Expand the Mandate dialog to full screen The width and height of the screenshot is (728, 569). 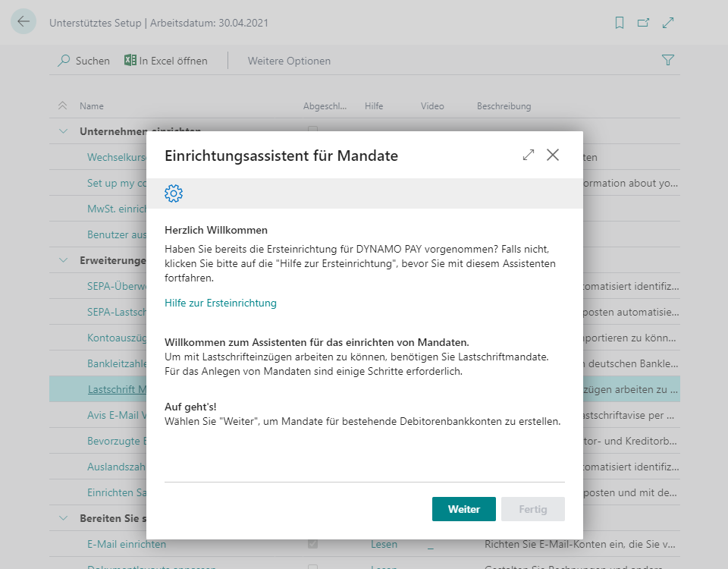pyautogui.click(x=528, y=154)
